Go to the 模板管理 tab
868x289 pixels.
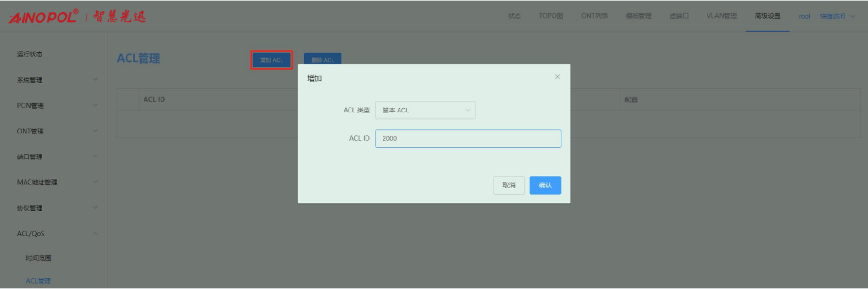(638, 16)
